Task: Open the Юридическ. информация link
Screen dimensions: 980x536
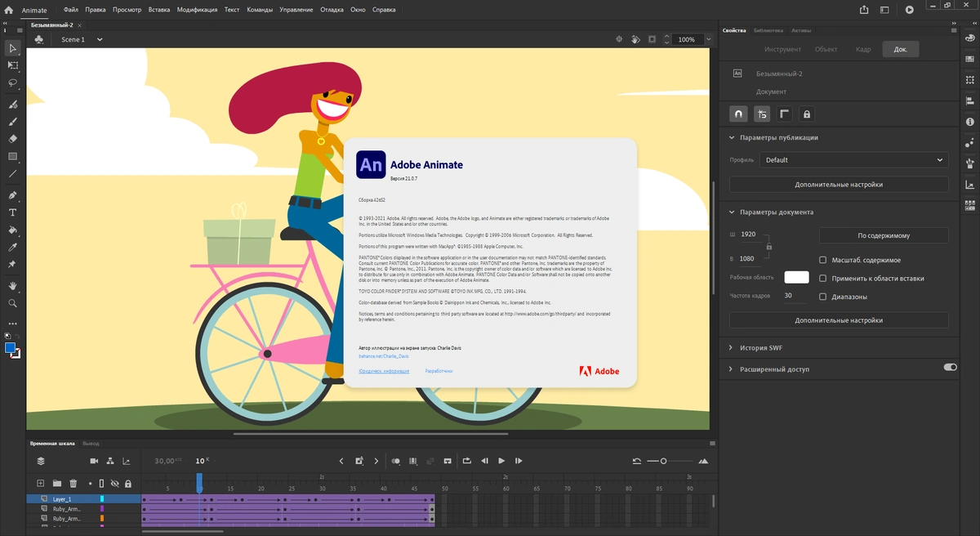Action: point(384,371)
